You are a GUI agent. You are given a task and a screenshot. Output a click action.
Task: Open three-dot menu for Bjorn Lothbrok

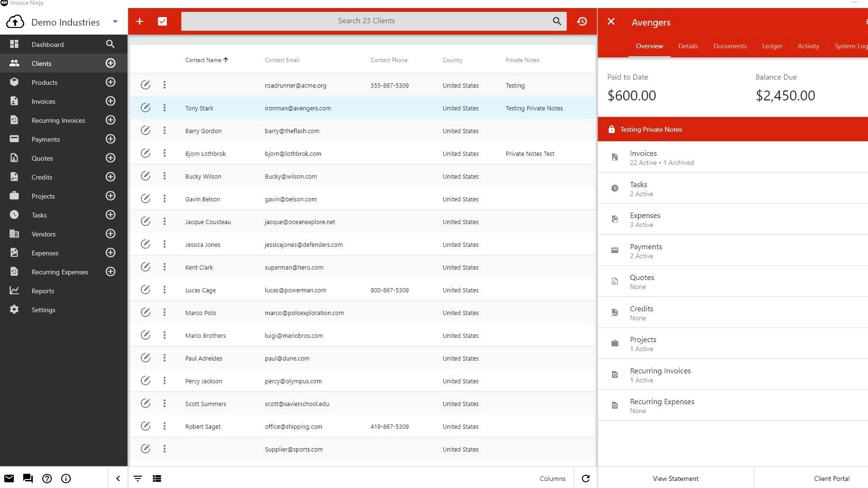coord(164,154)
